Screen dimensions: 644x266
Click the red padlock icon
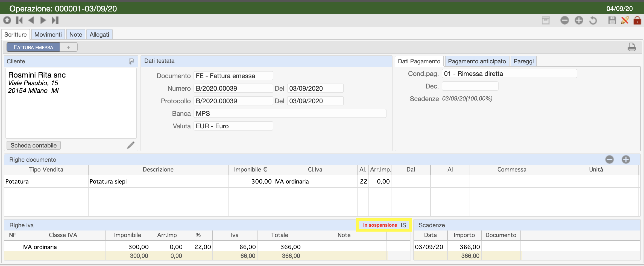(x=637, y=20)
